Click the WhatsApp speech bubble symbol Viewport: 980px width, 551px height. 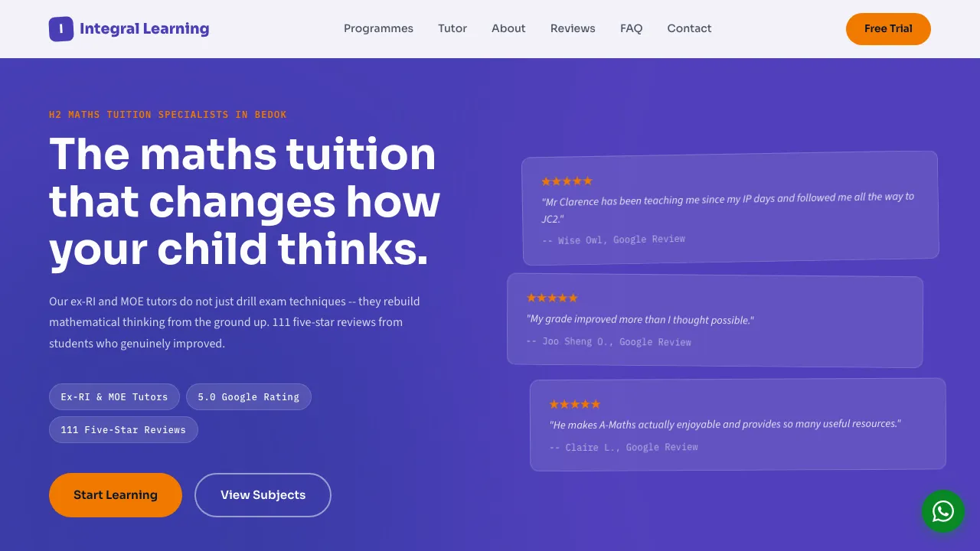tap(943, 511)
